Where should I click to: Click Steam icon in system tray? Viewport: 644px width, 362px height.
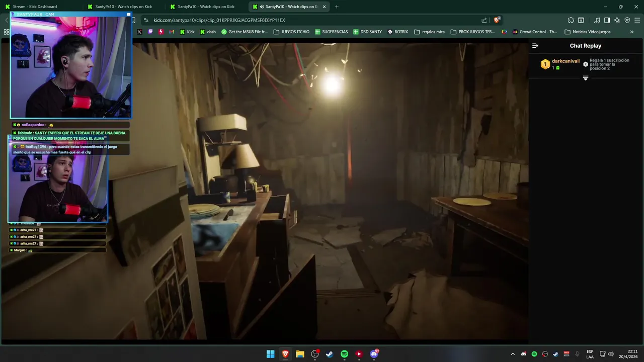pyautogui.click(x=555, y=354)
